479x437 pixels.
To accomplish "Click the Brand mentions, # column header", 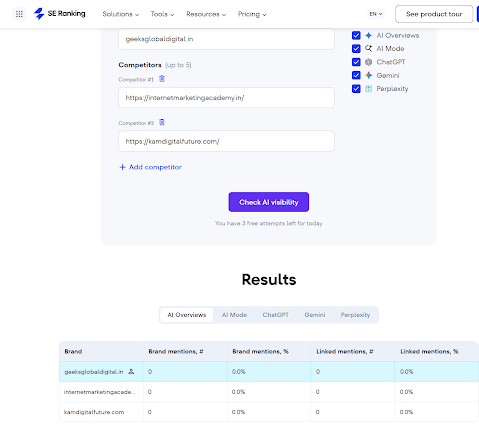I will (x=185, y=351).
